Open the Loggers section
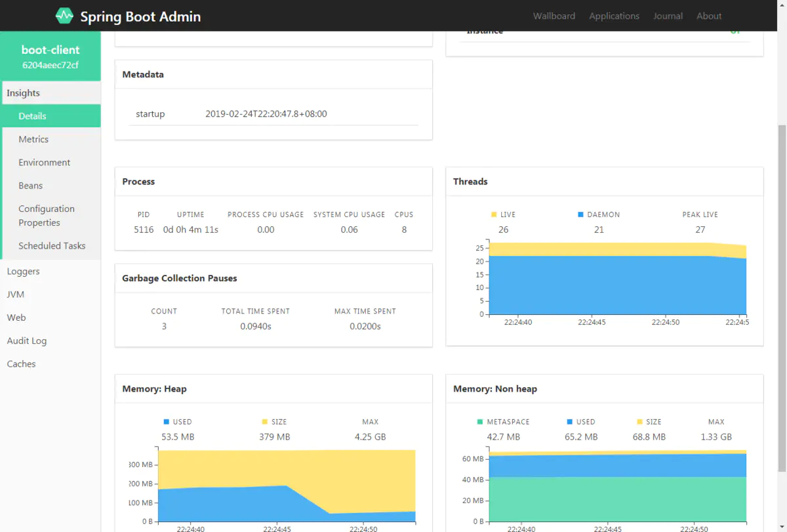This screenshot has width=787, height=532. tap(50, 272)
